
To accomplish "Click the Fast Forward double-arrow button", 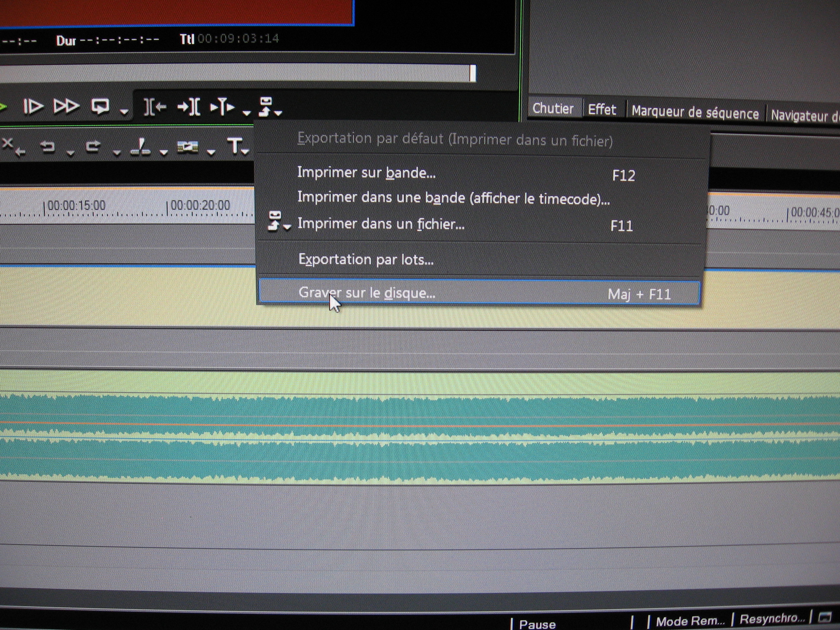I will click(66, 106).
